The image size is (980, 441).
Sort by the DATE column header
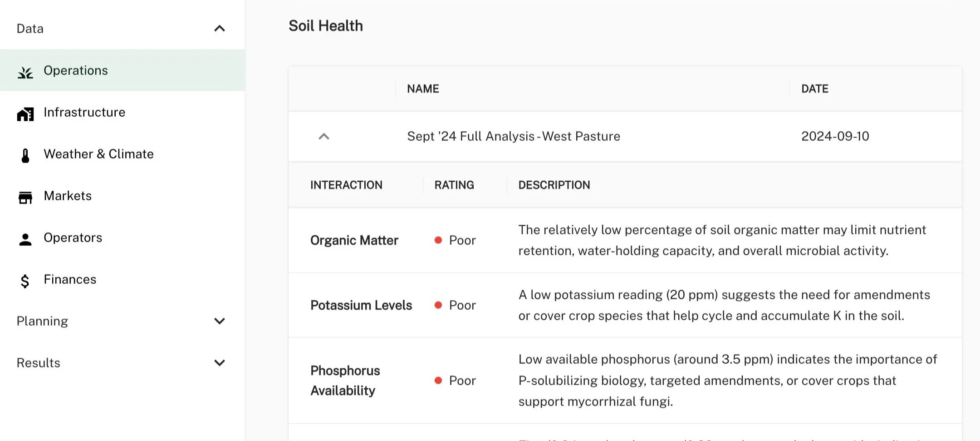[x=814, y=89]
